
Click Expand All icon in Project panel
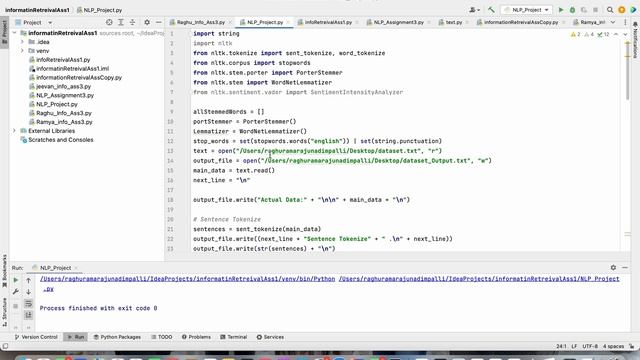(x=121, y=22)
